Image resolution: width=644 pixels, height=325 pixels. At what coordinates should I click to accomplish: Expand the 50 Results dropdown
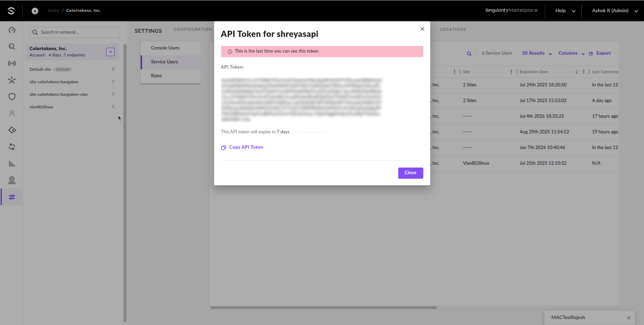tap(536, 53)
